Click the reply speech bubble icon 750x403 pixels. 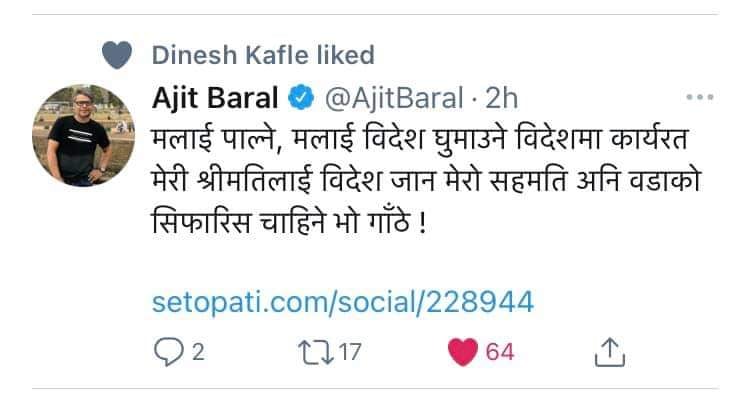click(x=166, y=353)
